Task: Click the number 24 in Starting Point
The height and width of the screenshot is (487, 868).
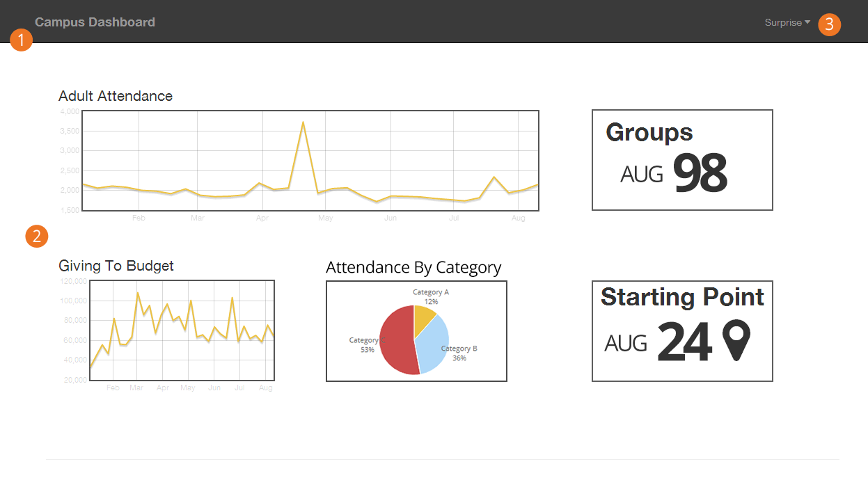Action: pos(684,342)
